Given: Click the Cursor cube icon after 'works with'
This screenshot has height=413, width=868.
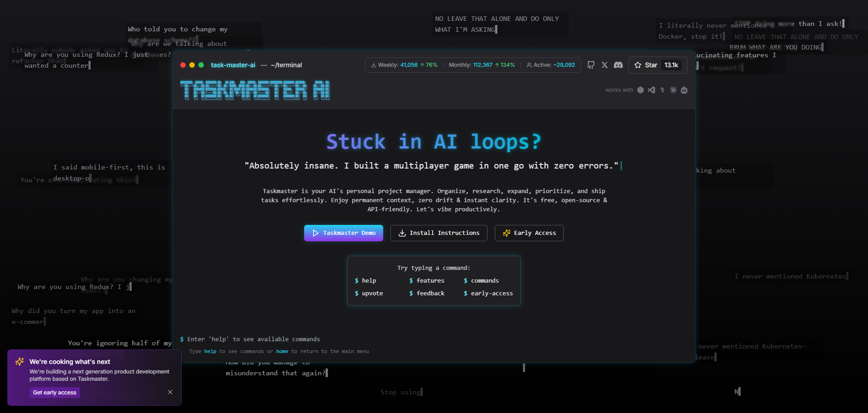Looking at the screenshot, I should 641,90.
